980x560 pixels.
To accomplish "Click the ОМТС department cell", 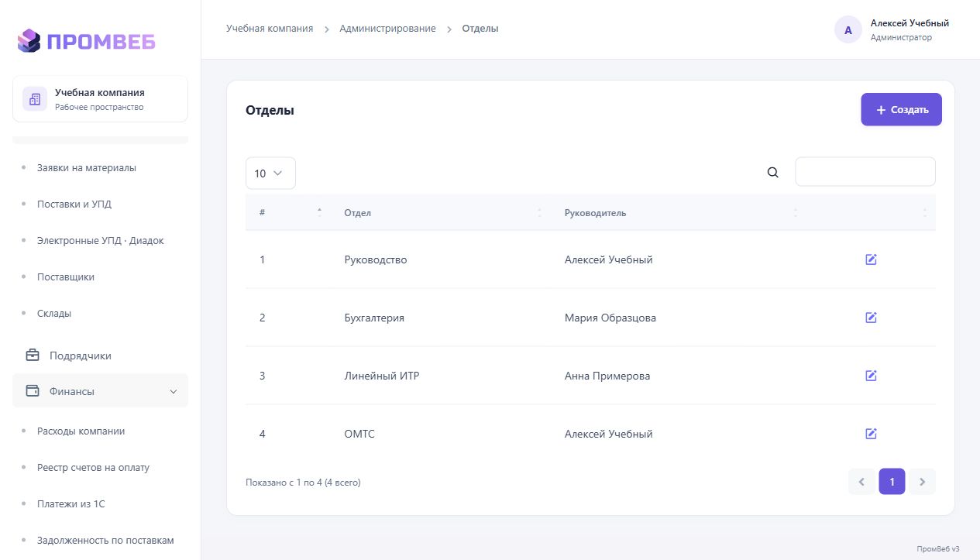I will [359, 434].
